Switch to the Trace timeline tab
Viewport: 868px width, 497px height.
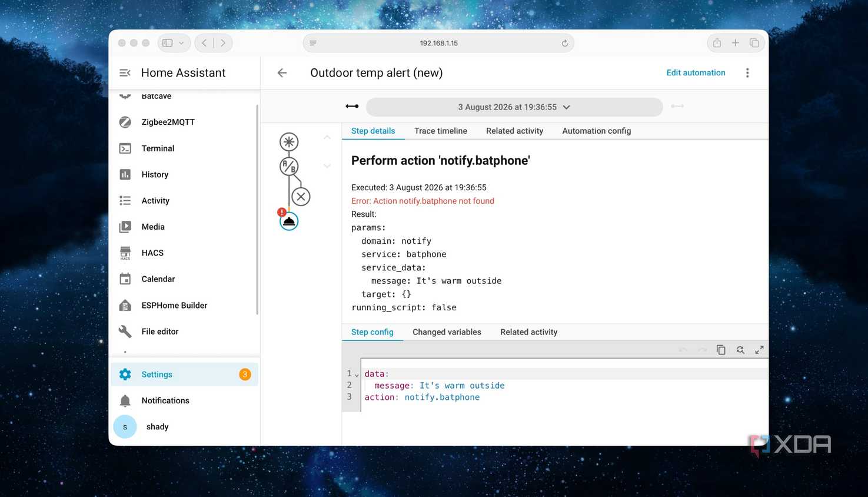pos(441,131)
